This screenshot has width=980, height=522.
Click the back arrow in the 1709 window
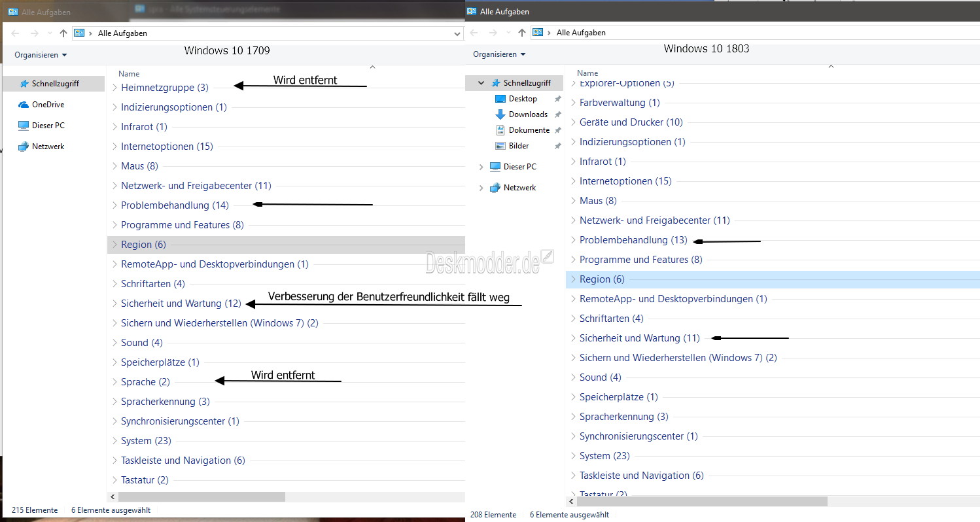[x=16, y=33]
